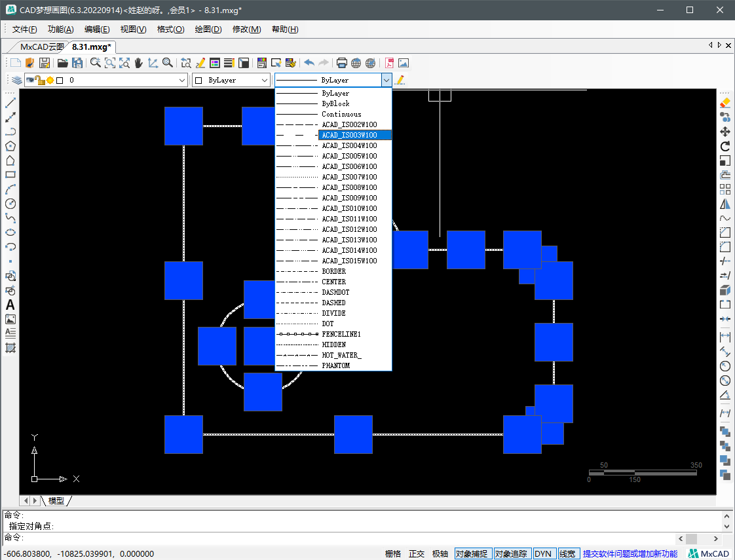Image resolution: width=735 pixels, height=560 pixels.
Task: Toggle layer 0 visibility eye icon
Action: click(x=30, y=80)
